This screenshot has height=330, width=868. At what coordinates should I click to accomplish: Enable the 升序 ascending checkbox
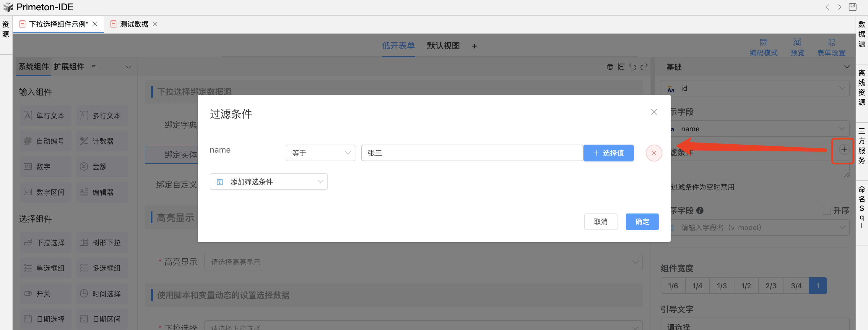(x=826, y=211)
